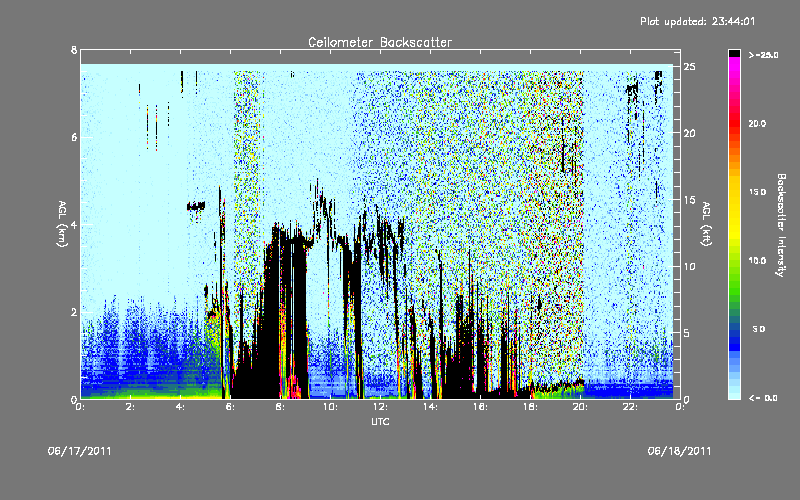
Task: Click the 10 label on the kft axis
Action: (x=690, y=267)
